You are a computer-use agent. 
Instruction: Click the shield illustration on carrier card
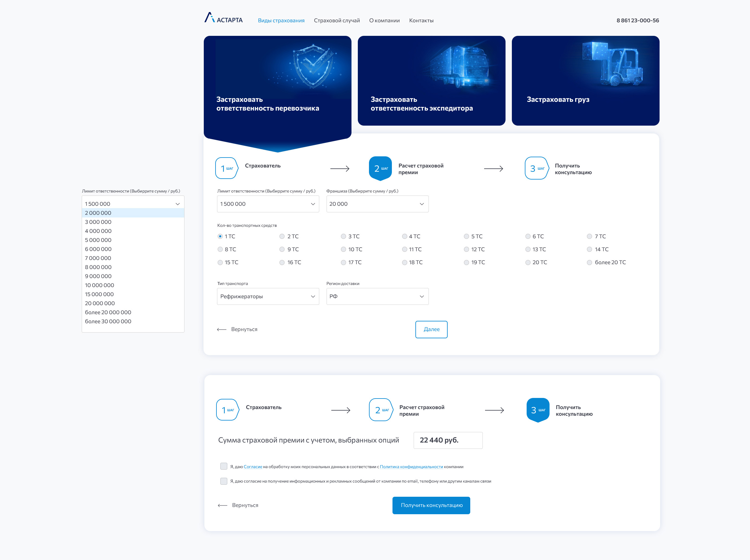(313, 66)
